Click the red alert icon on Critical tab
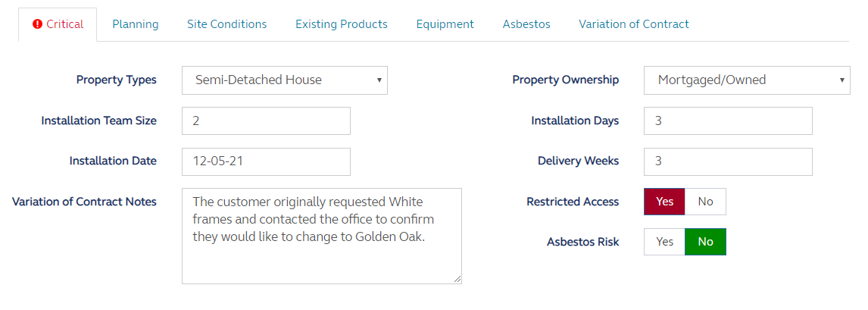This screenshot has height=310, width=868. tap(38, 24)
